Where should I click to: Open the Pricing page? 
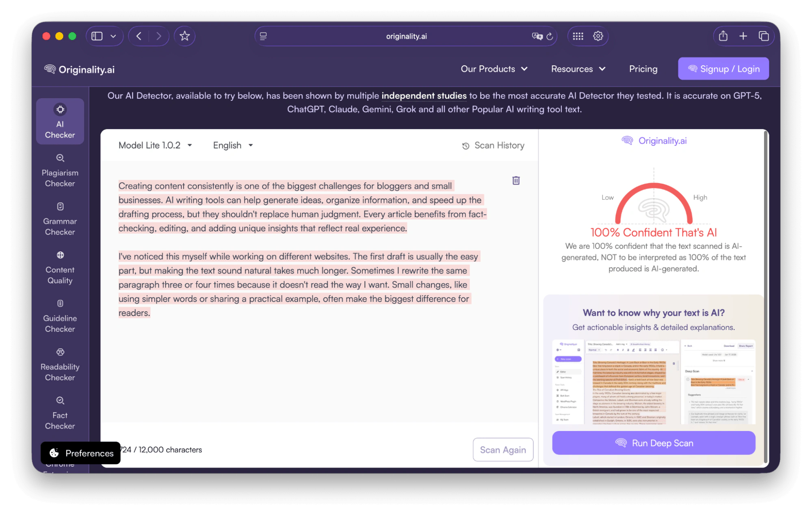tap(643, 69)
